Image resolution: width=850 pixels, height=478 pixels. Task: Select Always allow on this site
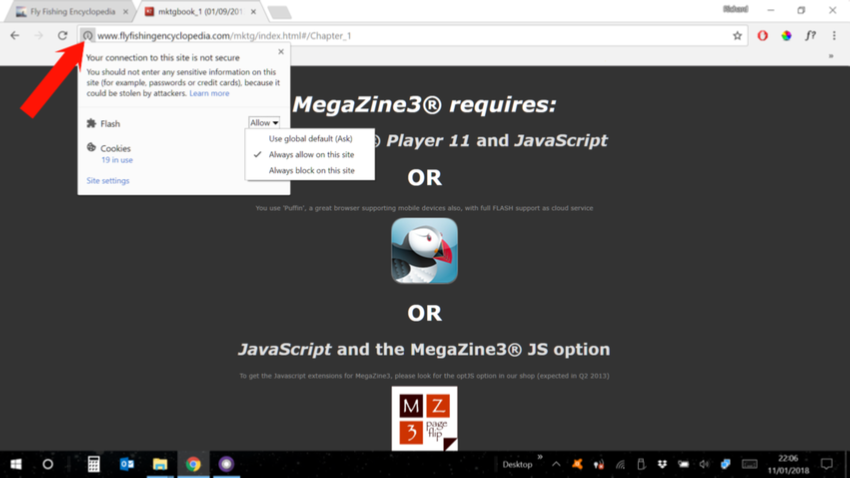click(x=310, y=154)
